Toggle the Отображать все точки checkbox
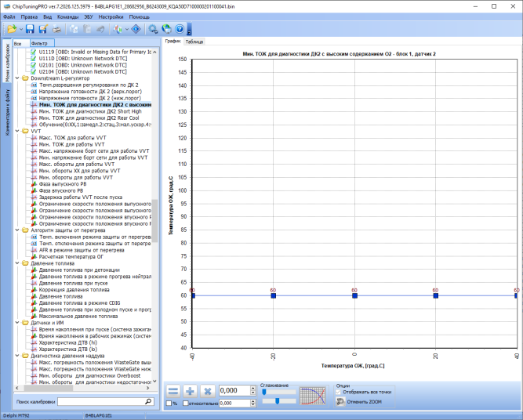 click(338, 392)
